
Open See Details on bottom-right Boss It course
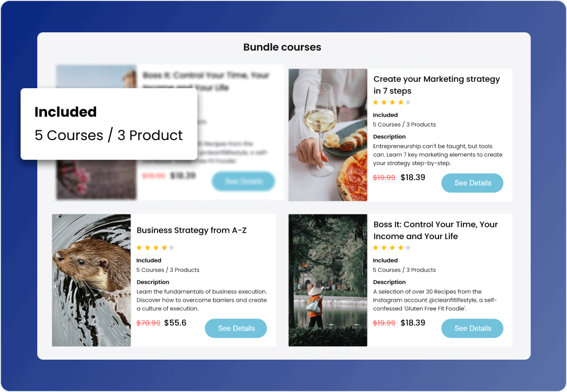[x=472, y=328]
